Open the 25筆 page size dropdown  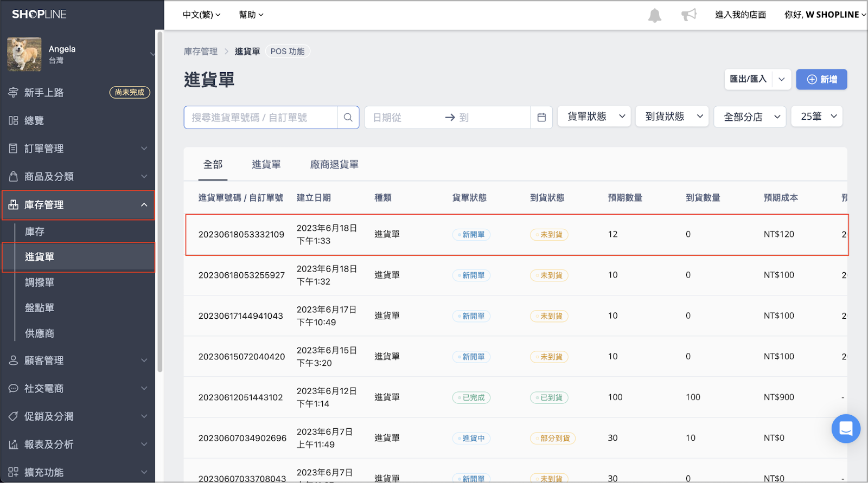pyautogui.click(x=817, y=117)
